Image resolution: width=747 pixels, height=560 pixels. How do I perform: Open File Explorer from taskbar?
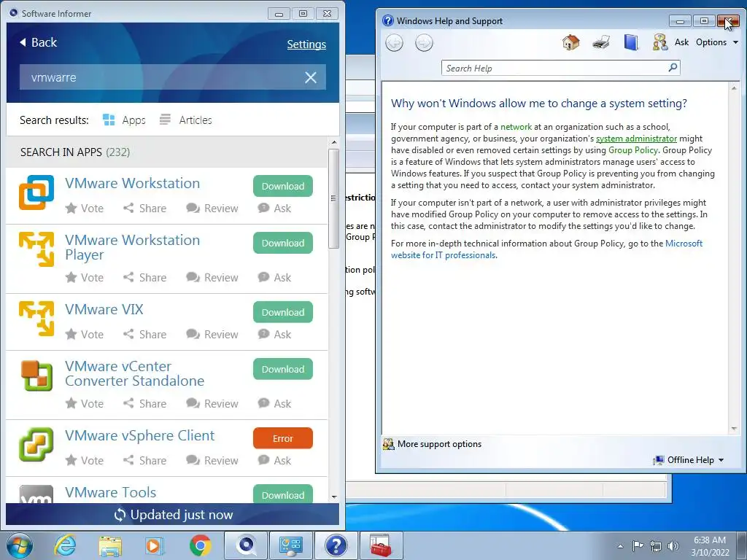pyautogui.click(x=110, y=545)
